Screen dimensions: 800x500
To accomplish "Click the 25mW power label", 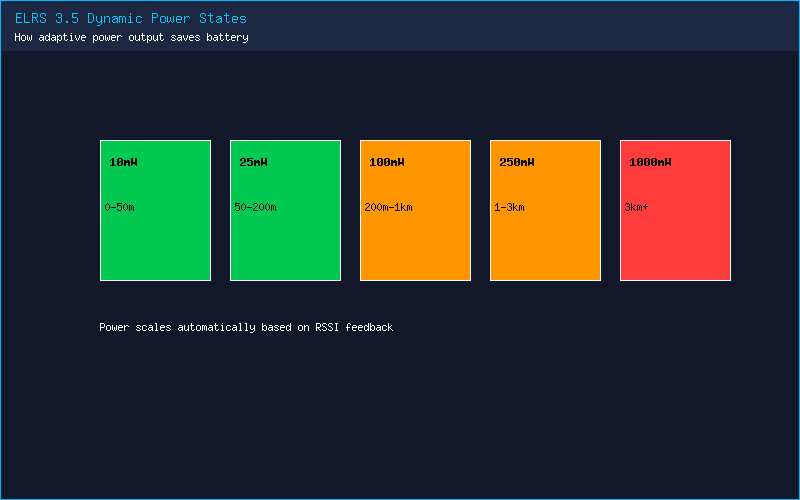I will [x=254, y=162].
